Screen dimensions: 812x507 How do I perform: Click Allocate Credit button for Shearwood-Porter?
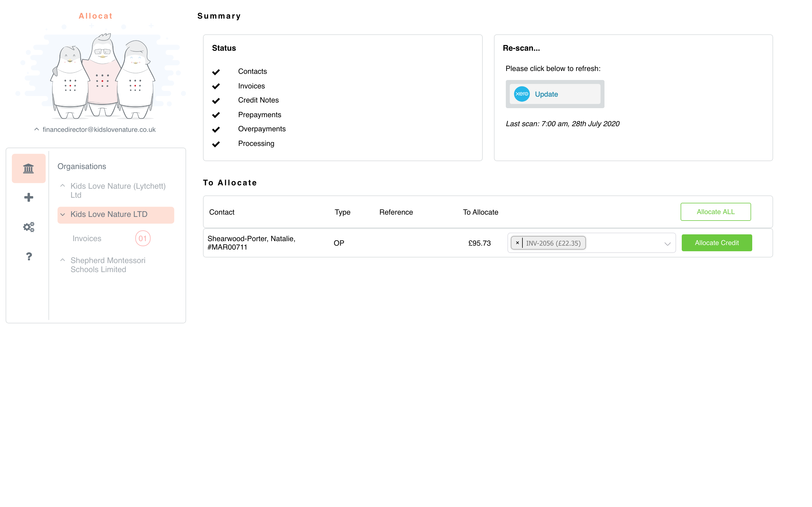click(716, 243)
